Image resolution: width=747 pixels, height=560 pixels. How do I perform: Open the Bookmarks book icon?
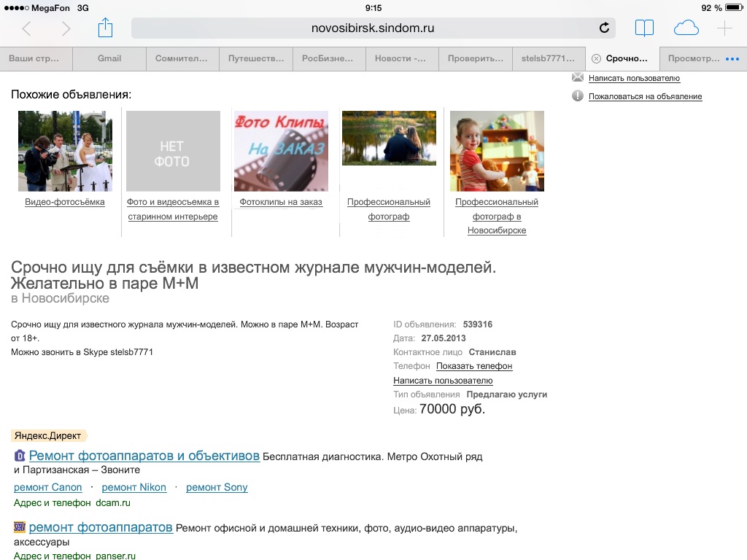coord(644,28)
